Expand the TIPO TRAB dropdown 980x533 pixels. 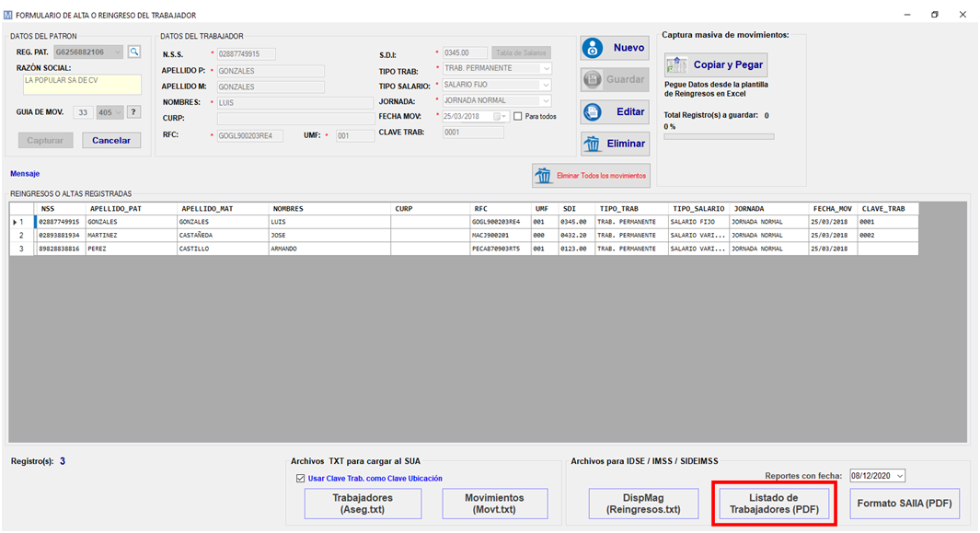click(x=547, y=68)
